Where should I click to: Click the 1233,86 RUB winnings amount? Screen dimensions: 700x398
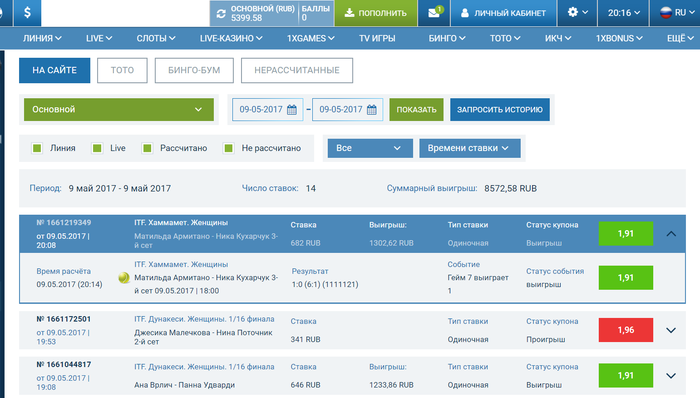[x=391, y=385]
